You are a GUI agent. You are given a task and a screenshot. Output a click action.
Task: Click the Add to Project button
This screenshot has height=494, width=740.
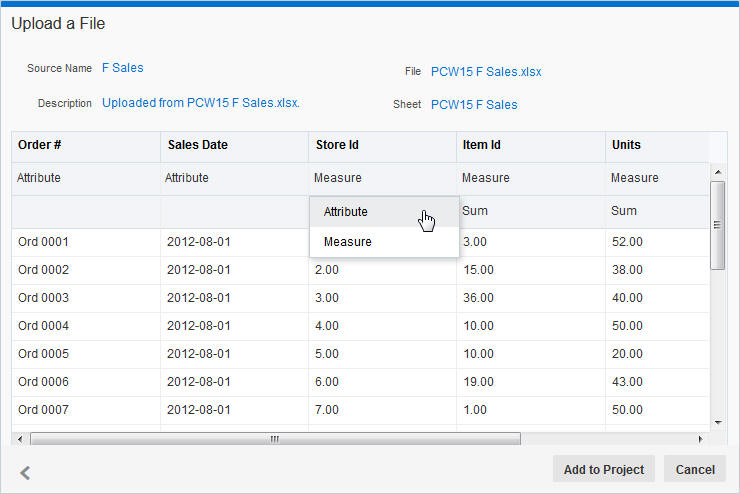pos(604,469)
